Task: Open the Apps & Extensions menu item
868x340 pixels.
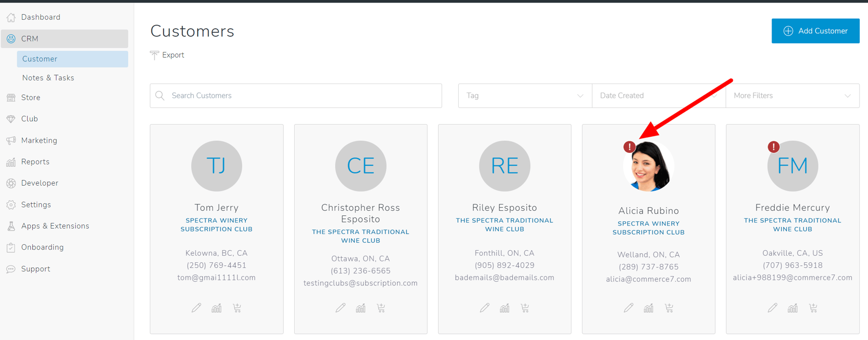Action: [x=55, y=226]
